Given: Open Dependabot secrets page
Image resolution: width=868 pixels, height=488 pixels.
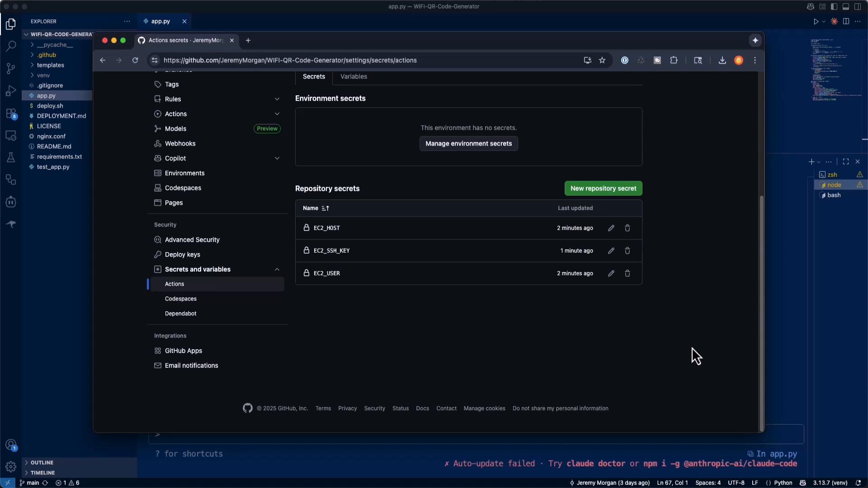Looking at the screenshot, I should (180, 314).
